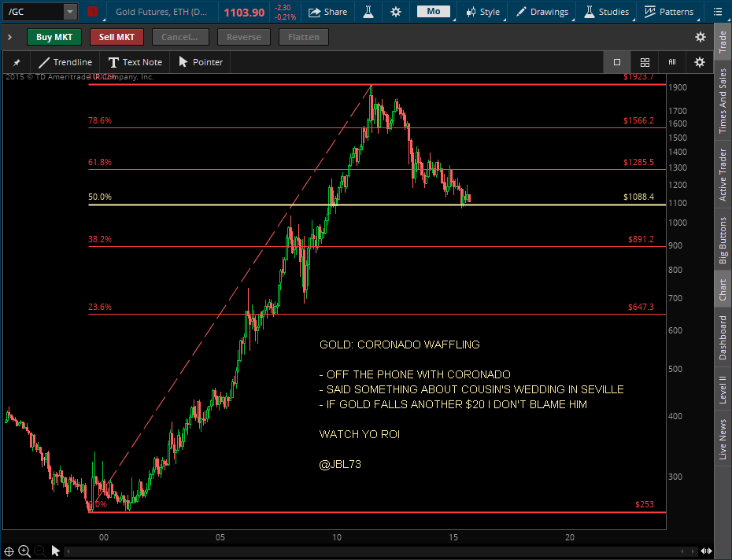Image resolution: width=732 pixels, height=560 pixels.
Task: Open the Dashboard side tab
Action: [723, 337]
